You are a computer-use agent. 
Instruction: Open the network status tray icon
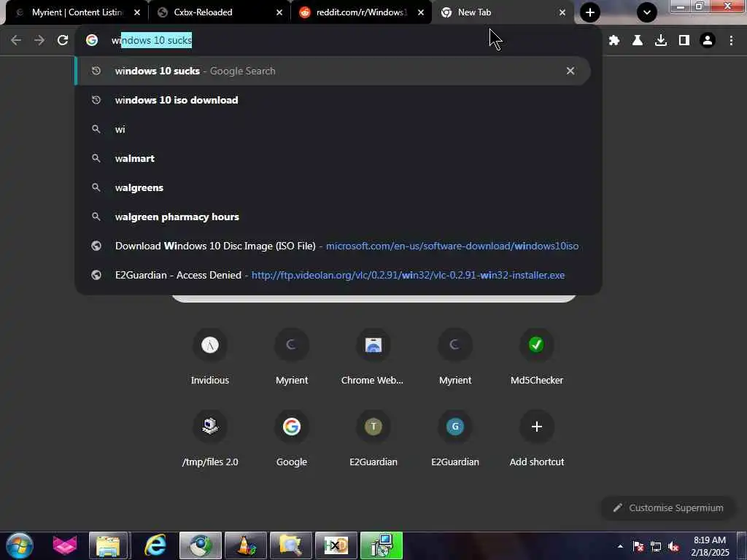(656, 547)
